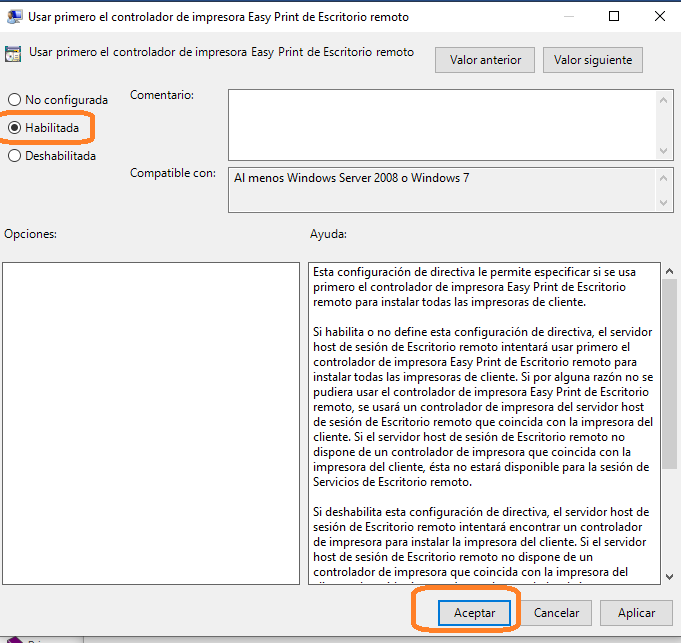
Task: Click the policy setting icon beside heading
Action: 13,54
